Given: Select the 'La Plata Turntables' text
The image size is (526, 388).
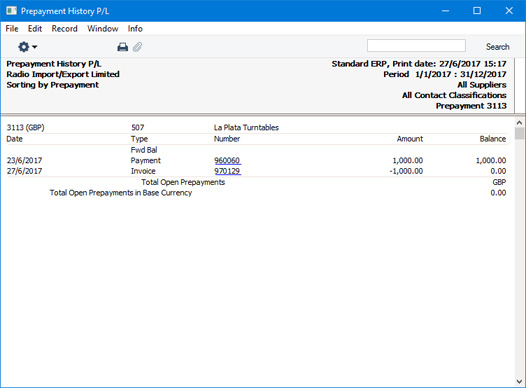Looking at the screenshot, I should [246, 127].
